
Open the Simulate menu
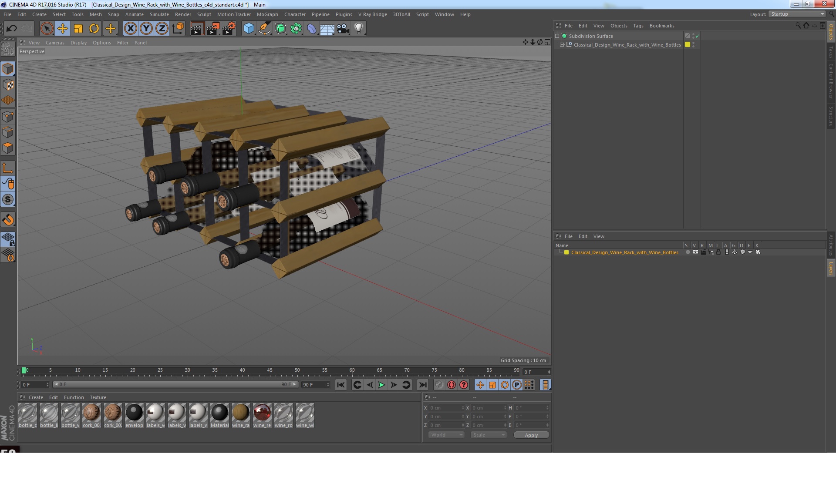point(159,14)
